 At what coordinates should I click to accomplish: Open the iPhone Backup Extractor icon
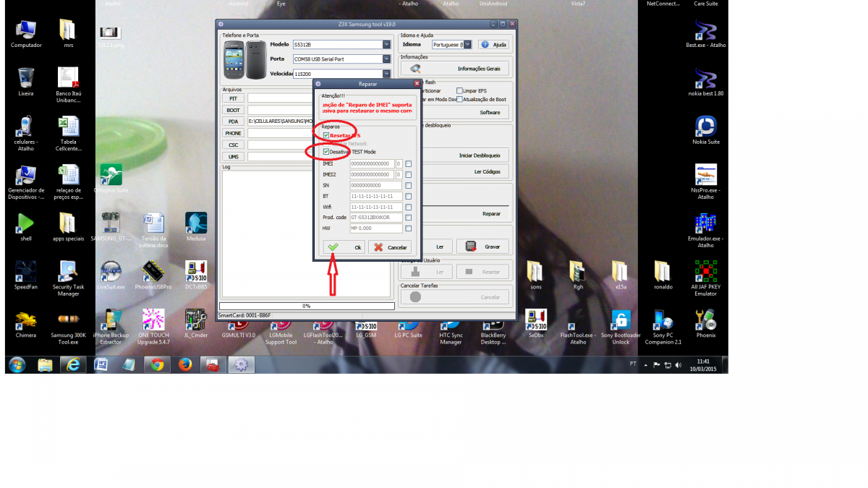point(111,326)
